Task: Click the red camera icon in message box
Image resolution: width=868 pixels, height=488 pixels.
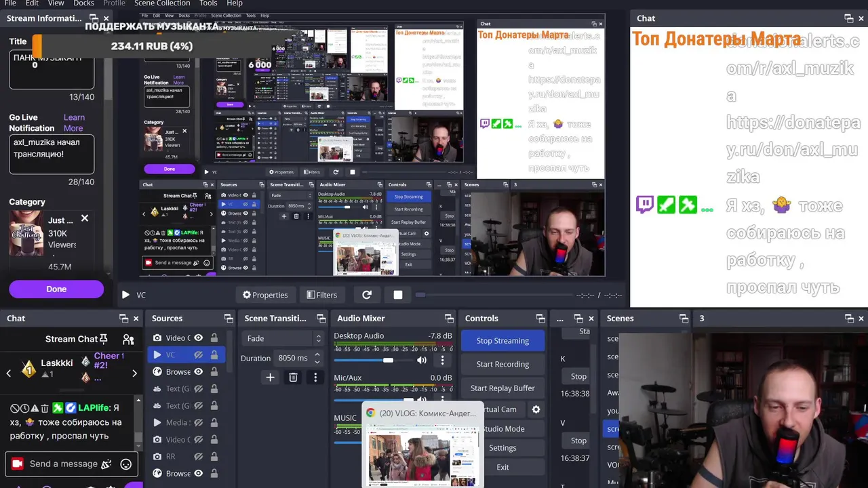Action: [x=18, y=464]
